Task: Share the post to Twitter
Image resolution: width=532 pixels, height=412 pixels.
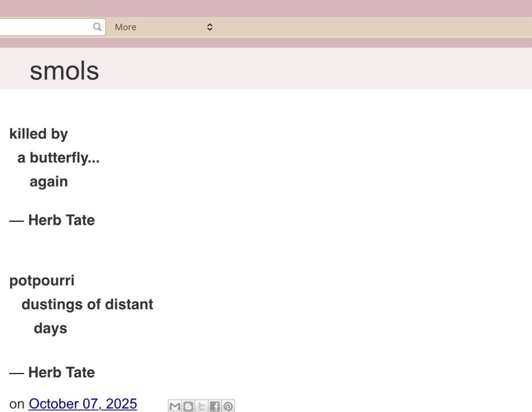Action: 201,405
